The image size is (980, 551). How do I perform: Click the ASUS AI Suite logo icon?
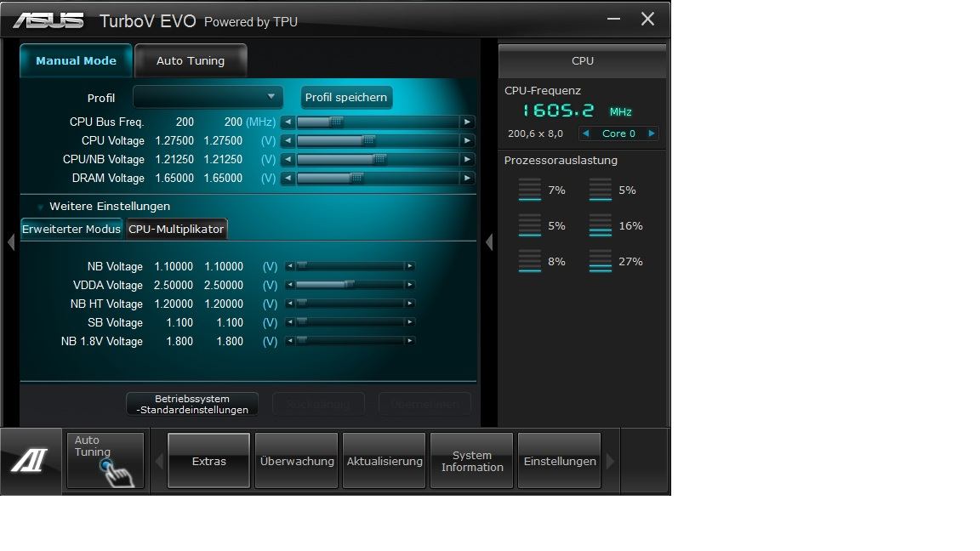click(x=30, y=462)
